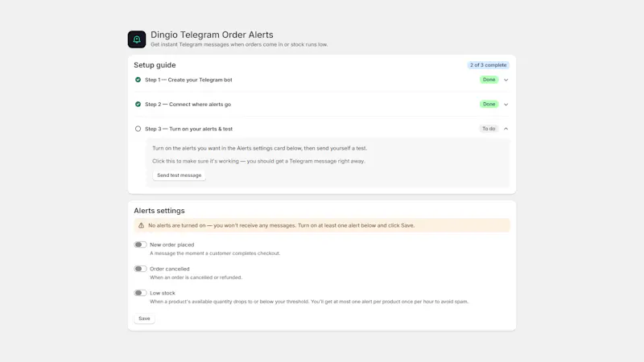Click 'Step 1 — Create your Telegram bot' text
Viewport: 644px width, 362px height.
188,80
